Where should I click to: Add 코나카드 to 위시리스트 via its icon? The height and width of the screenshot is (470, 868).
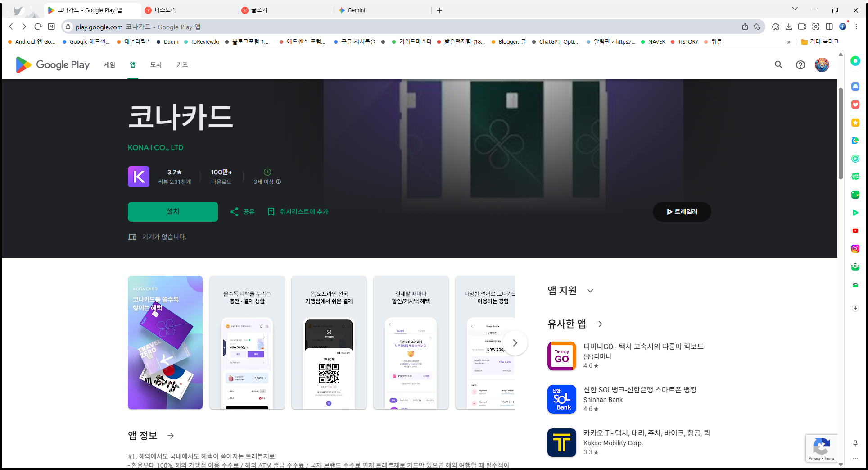pyautogui.click(x=271, y=211)
